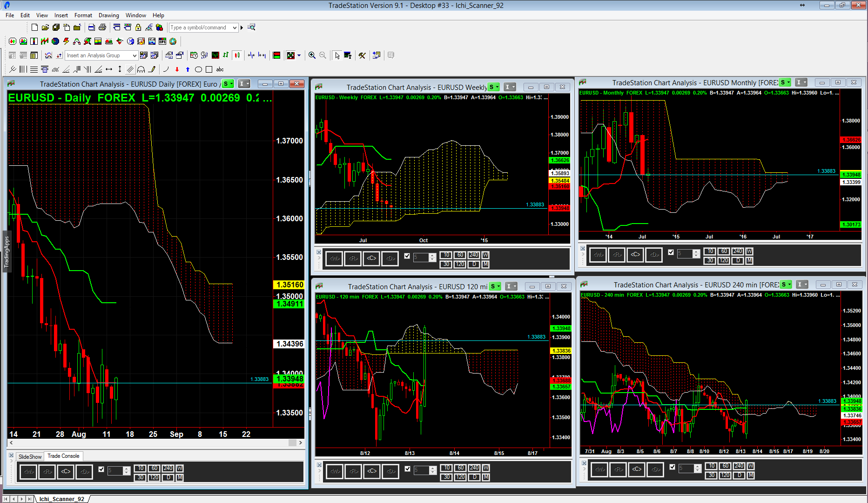The width and height of the screenshot is (868, 503).
Task: Click the run command arrow beside symbol box
Action: click(x=242, y=27)
